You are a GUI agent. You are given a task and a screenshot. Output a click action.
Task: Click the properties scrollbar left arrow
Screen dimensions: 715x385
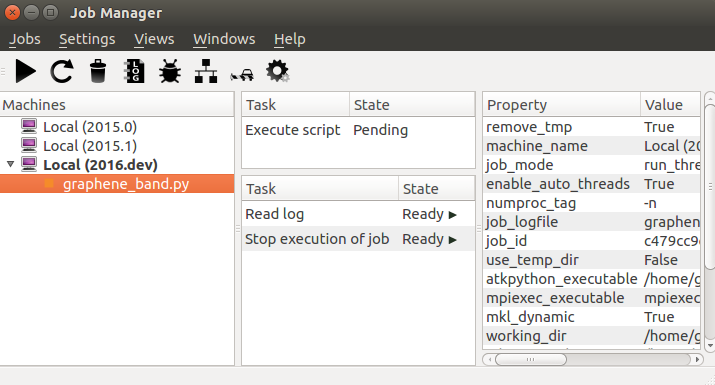point(490,359)
